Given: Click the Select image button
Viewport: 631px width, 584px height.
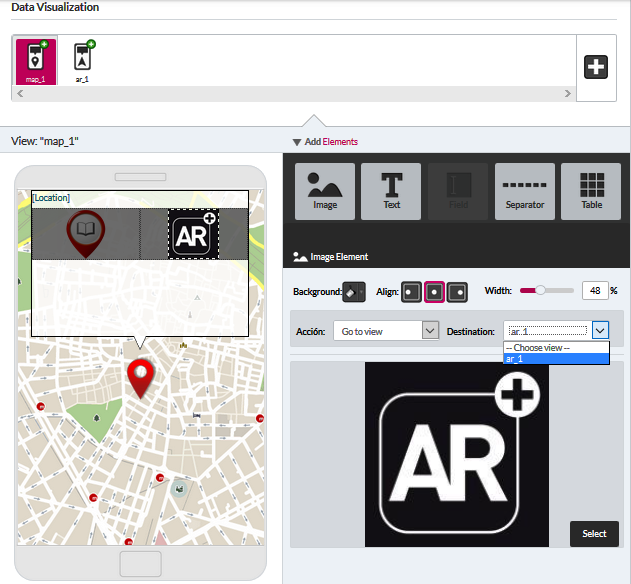Looking at the screenshot, I should tap(594, 534).
